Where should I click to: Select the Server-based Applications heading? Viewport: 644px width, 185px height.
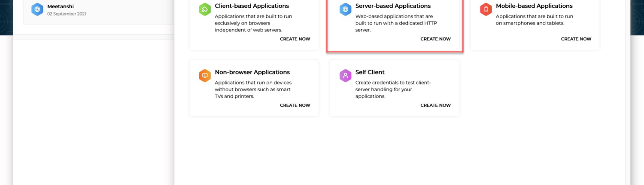(393, 6)
